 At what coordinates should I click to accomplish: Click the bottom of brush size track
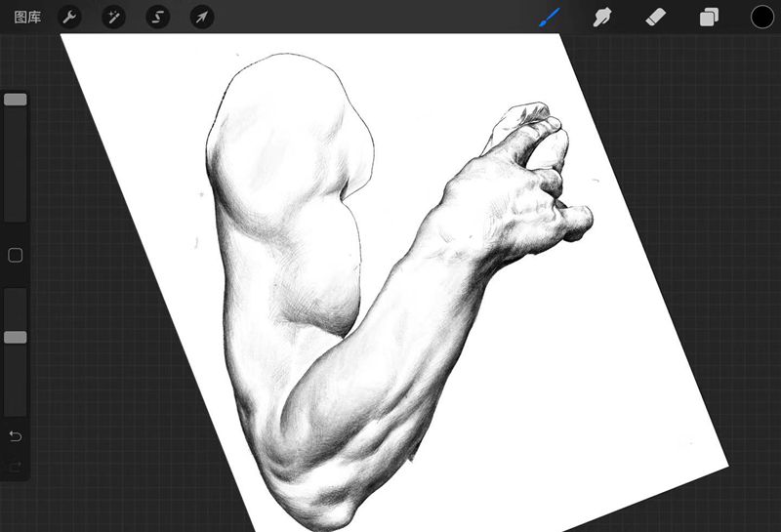coord(16,213)
